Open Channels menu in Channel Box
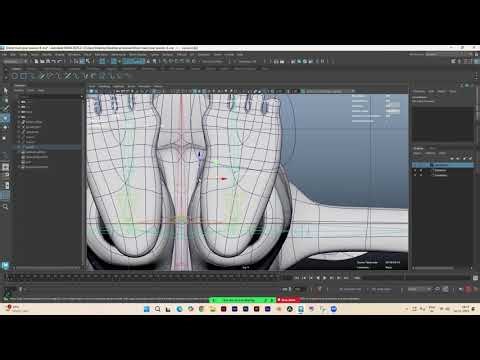The image size is (480, 360). pyautogui.click(x=419, y=91)
